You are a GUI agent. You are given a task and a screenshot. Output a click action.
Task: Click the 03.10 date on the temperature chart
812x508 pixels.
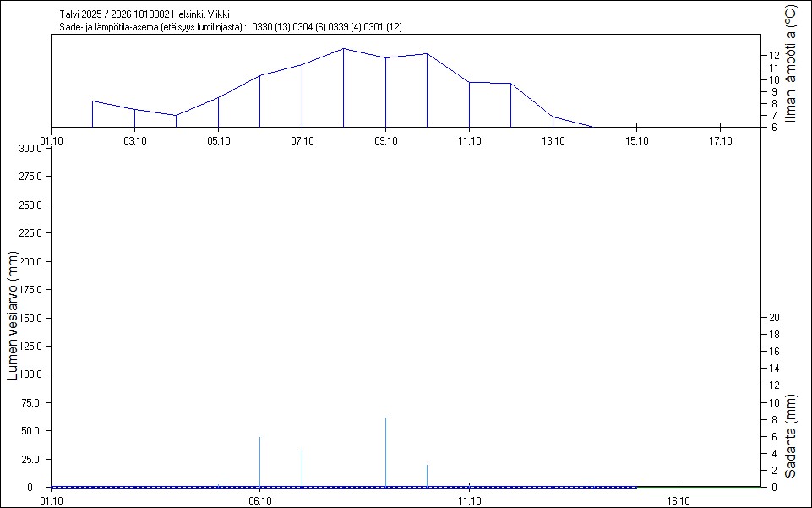point(134,140)
